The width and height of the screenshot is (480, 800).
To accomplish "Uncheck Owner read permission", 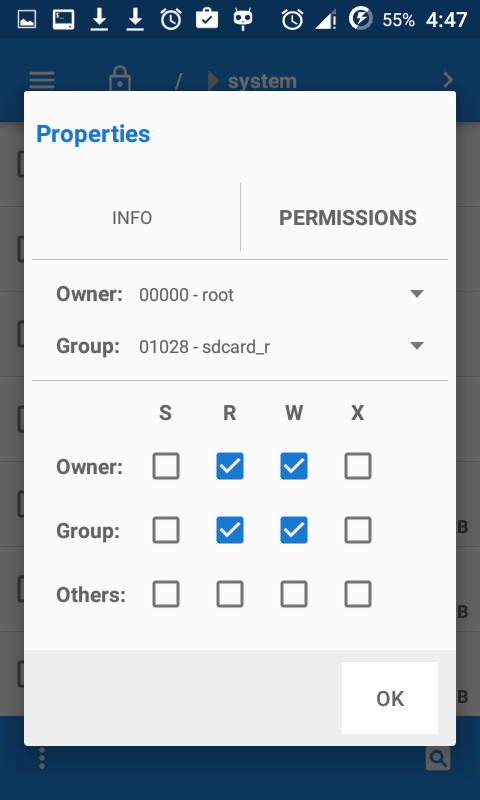I will pos(230,466).
